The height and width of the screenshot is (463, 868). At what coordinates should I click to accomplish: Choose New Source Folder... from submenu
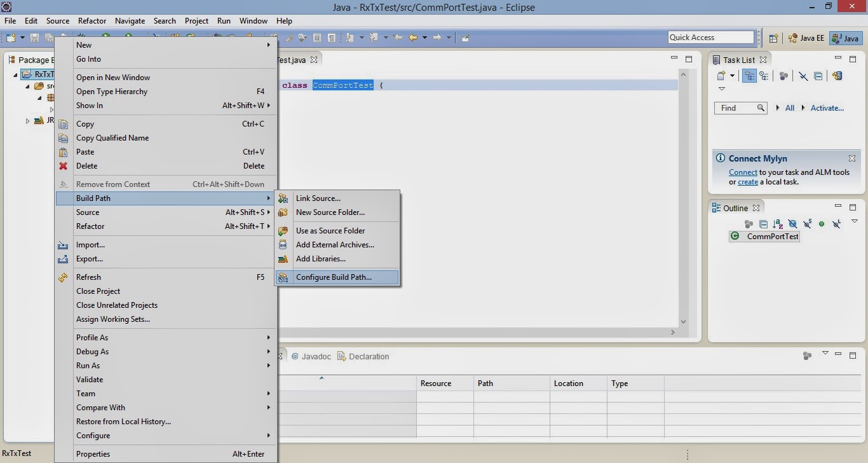tap(337, 212)
